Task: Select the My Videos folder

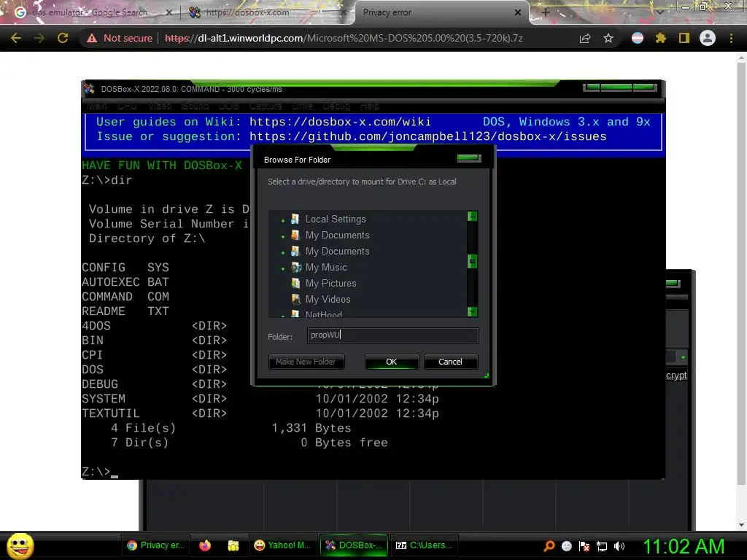Action: (328, 299)
